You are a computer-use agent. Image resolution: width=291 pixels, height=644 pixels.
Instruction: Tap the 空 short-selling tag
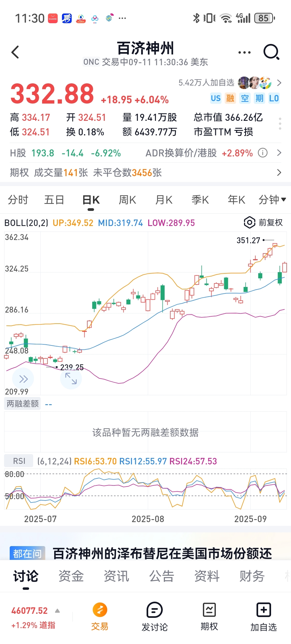click(245, 98)
